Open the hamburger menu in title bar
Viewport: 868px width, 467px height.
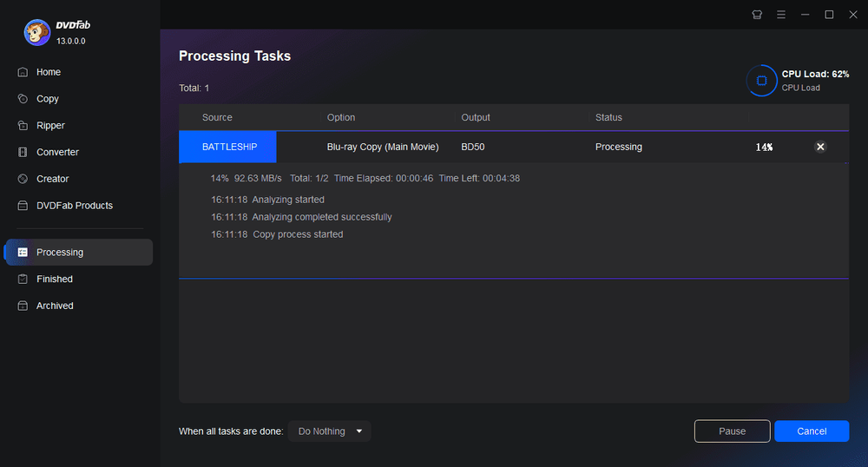781,15
